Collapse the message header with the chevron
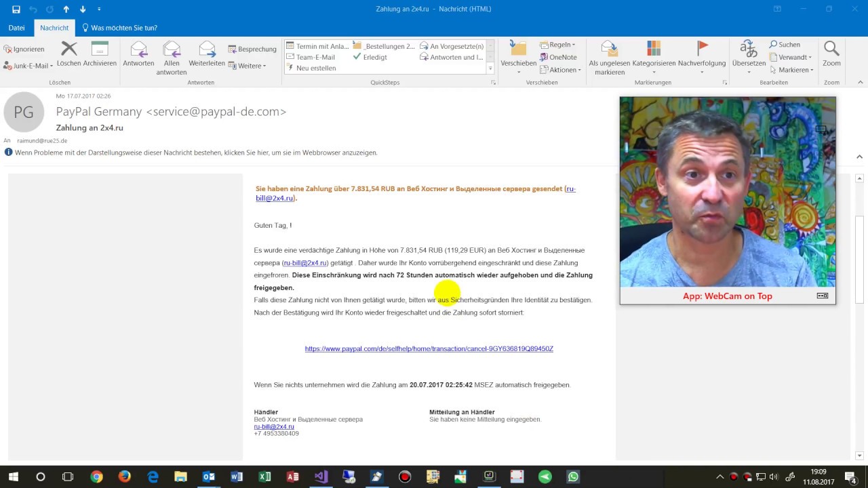This screenshot has width=868, height=488. 859,157
